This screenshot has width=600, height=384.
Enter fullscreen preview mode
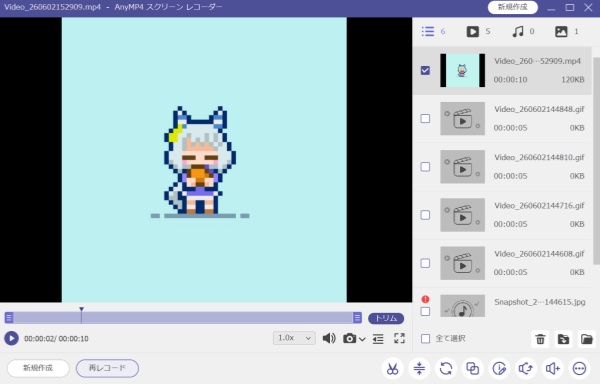point(399,338)
